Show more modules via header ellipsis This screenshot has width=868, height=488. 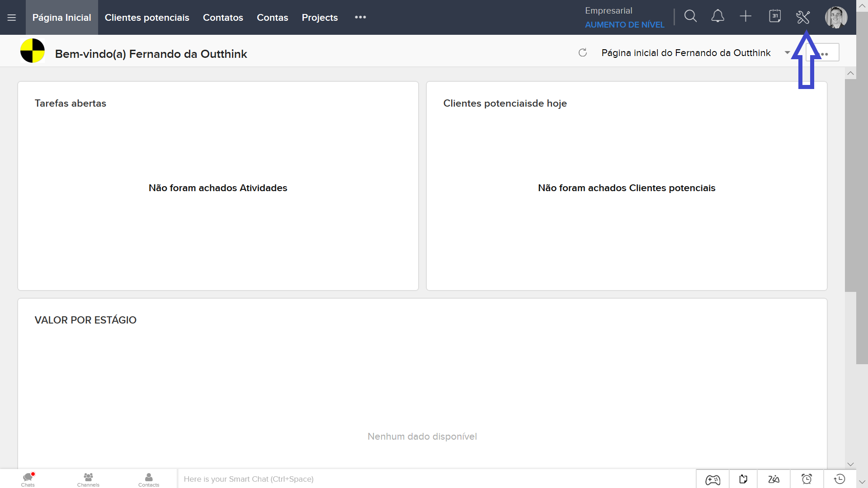tap(360, 17)
